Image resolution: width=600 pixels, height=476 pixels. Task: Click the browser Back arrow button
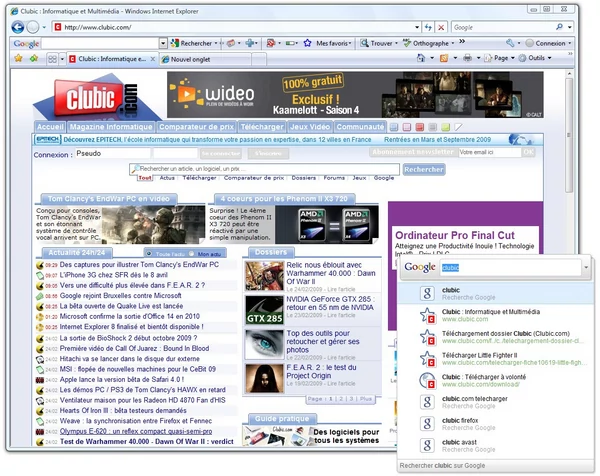click(18, 27)
